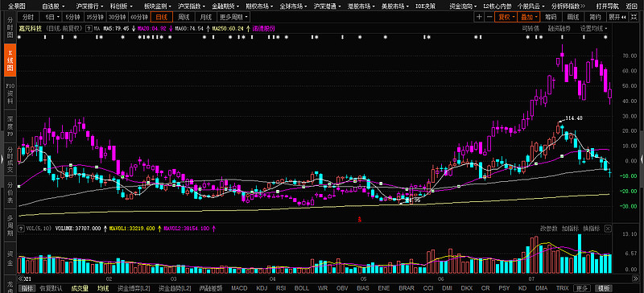Close the volume sub-panel with X icon
Screen dimensions: 644x293
click(x=608, y=228)
